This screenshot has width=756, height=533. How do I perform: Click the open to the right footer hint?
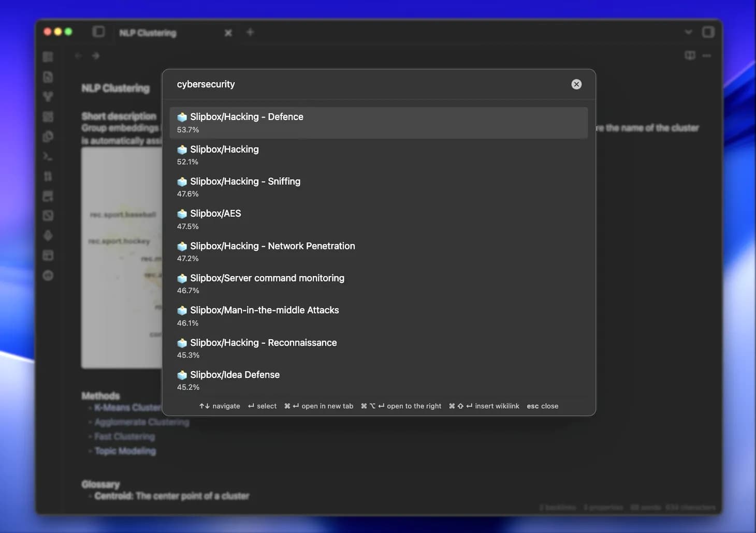click(x=401, y=406)
